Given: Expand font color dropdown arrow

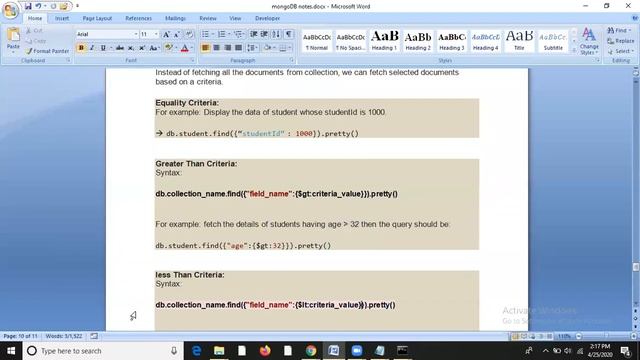Looking at the screenshot, I should pyautogui.click(x=192, y=48).
